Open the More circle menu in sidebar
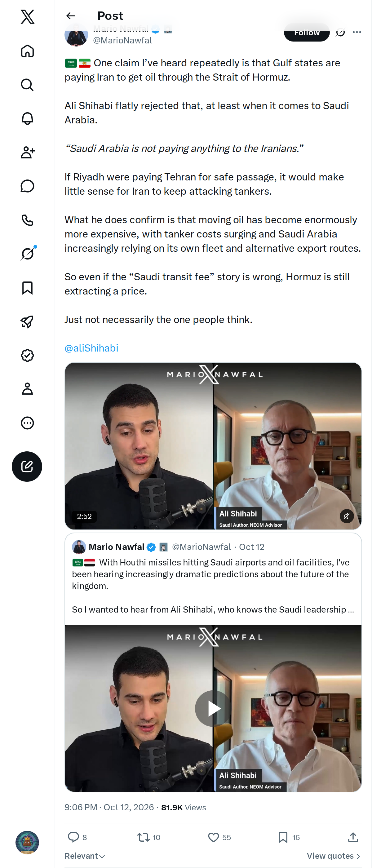The height and width of the screenshot is (868, 372). click(x=27, y=423)
